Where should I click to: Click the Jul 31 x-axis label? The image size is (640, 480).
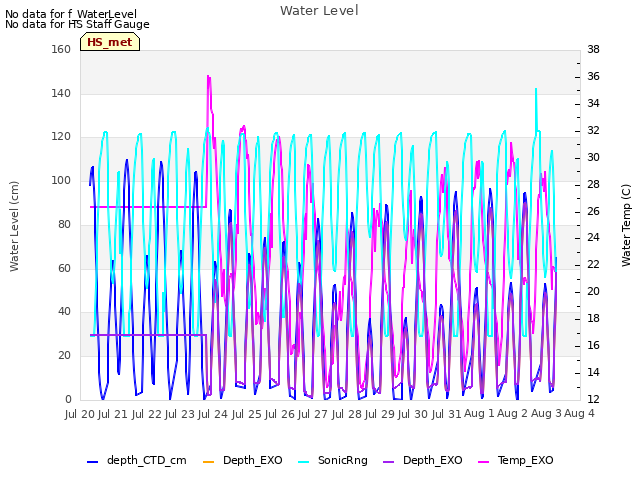pos(447,414)
